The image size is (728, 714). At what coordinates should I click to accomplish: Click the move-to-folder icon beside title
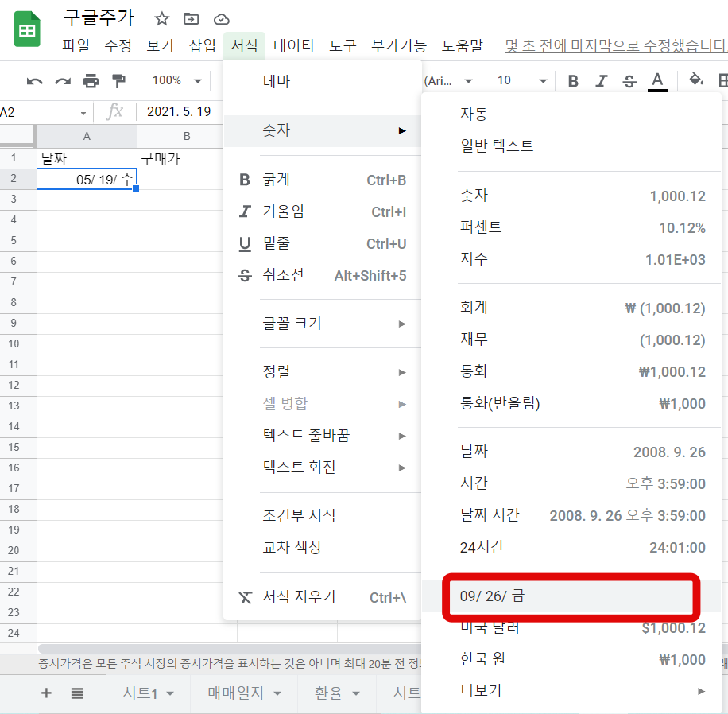pyautogui.click(x=192, y=18)
